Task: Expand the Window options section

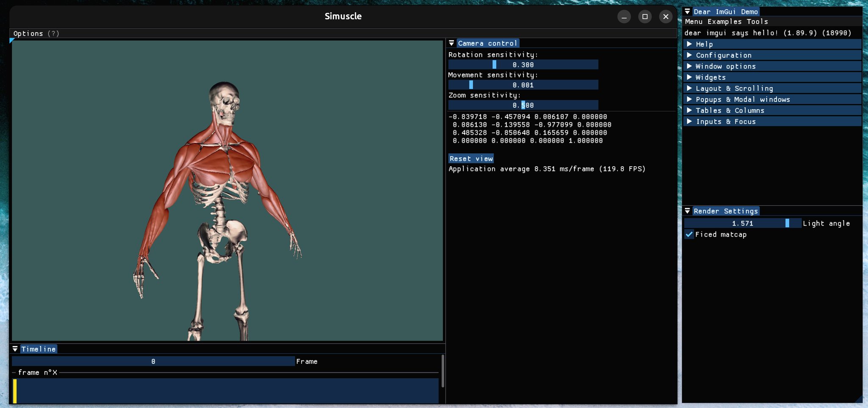Action: tap(772, 66)
